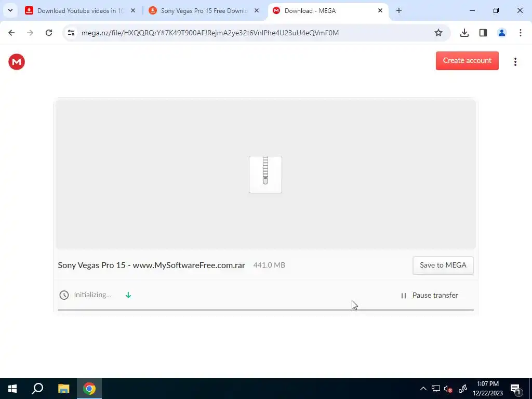This screenshot has height=399, width=532.
Task: Open Windows taskbar search
Action: click(x=37, y=389)
